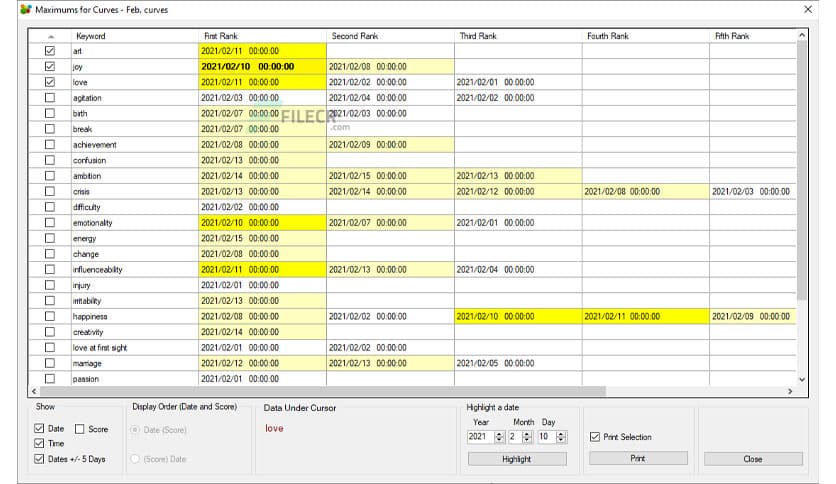This screenshot has width=836, height=484.
Task: Select the Date (Score) display order radio
Action: [x=135, y=430]
